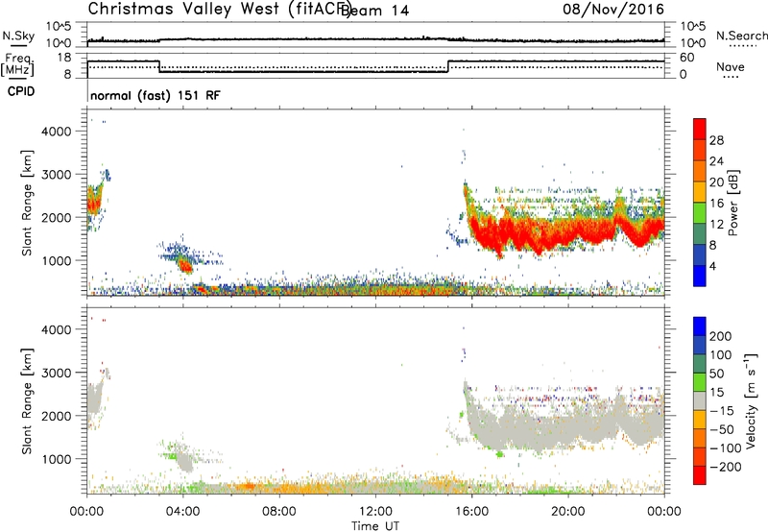This screenshot has width=768, height=532.
Task: Click the date '08/Nov/2016'
Action: 613,10
